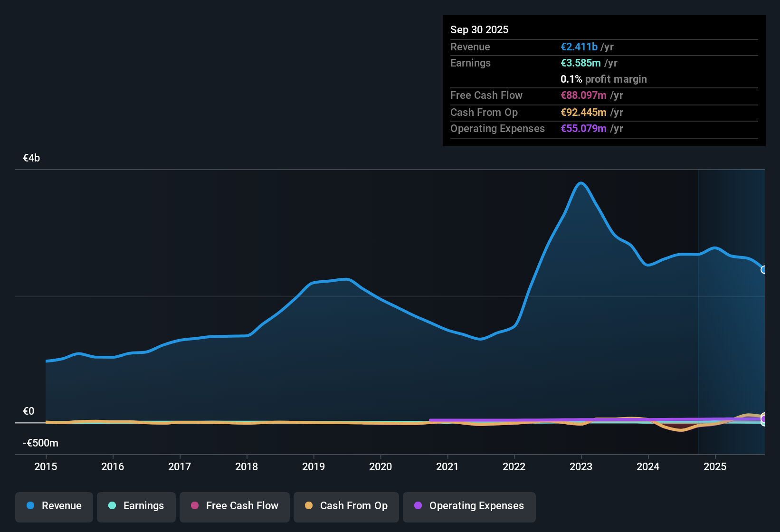Click the €2.411b Revenue value in the tooltip

(x=579, y=47)
